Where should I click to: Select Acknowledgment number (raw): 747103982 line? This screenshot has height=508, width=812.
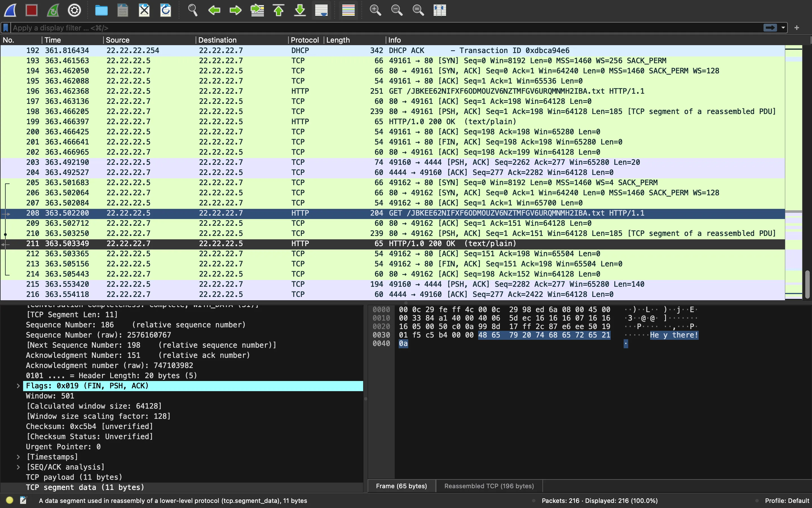point(193,365)
